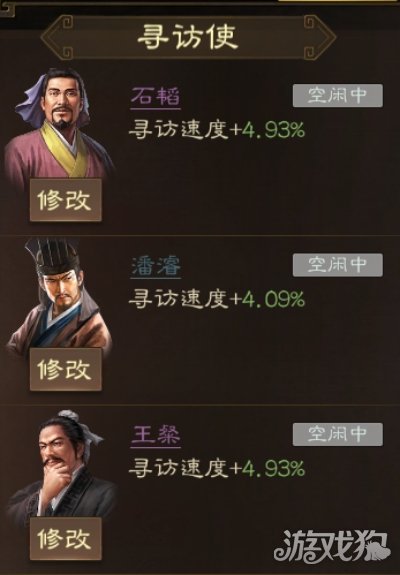Open the 石韬 name link
The image size is (400, 575).
[x=155, y=97]
